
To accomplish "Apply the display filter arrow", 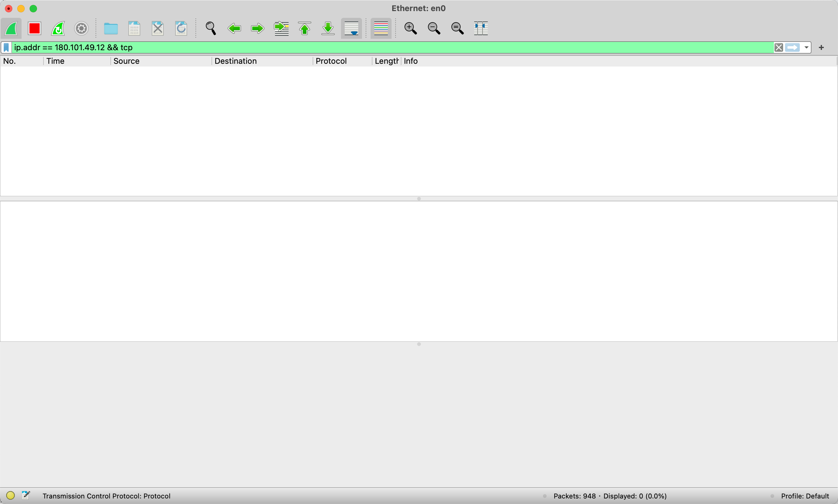I will click(x=792, y=47).
